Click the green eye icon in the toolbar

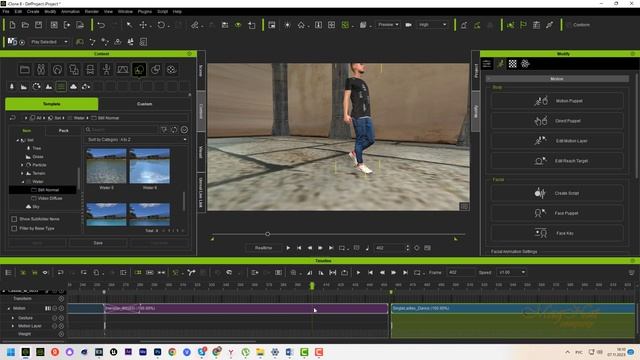click(238, 25)
